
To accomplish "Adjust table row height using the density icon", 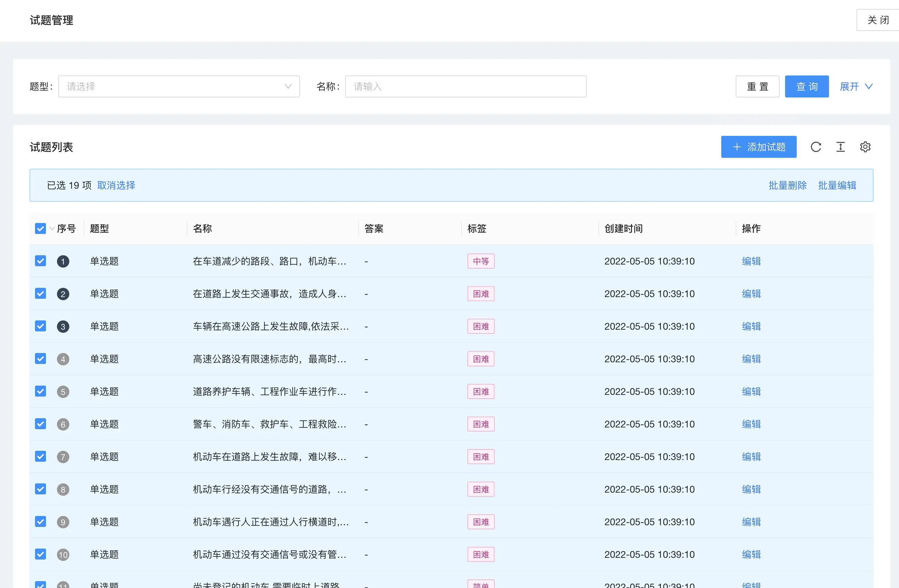I will point(840,147).
